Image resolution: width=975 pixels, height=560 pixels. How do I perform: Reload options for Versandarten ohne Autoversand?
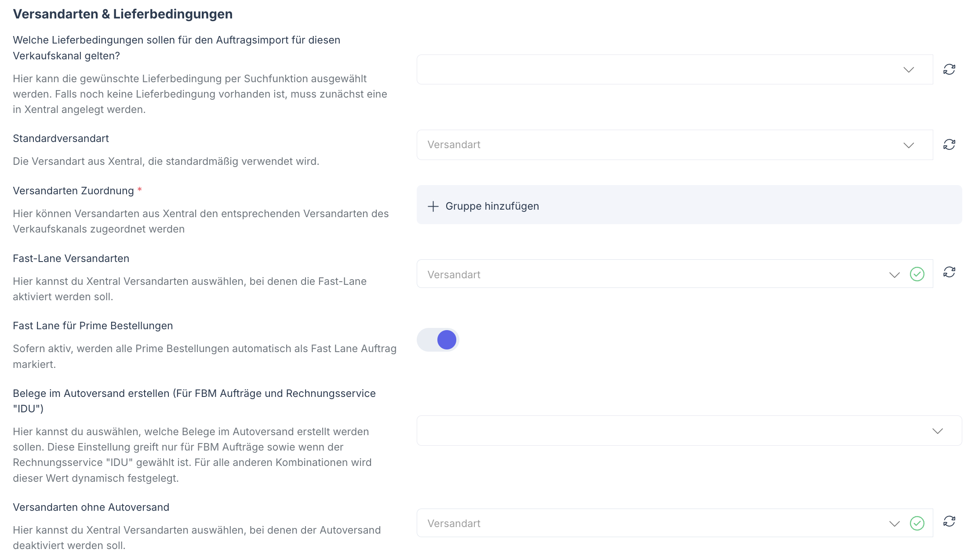(x=949, y=521)
